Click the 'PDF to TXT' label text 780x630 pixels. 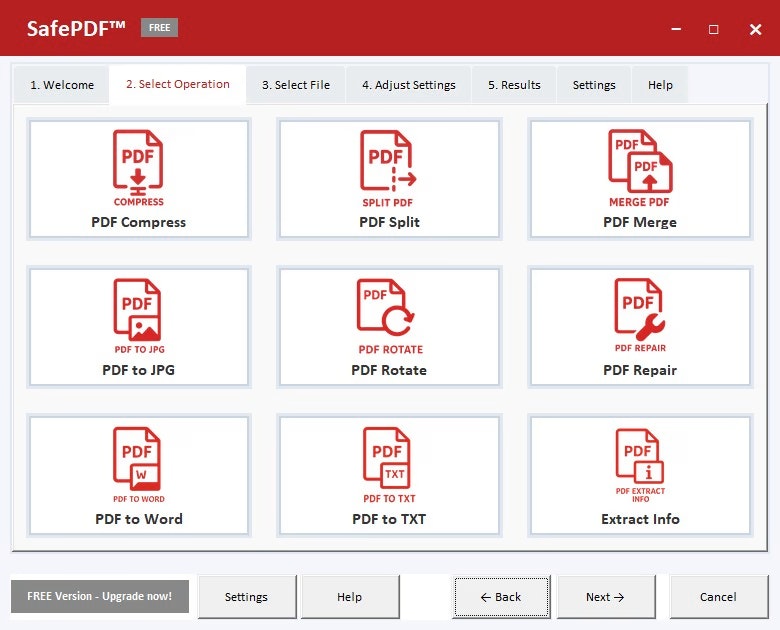(389, 519)
